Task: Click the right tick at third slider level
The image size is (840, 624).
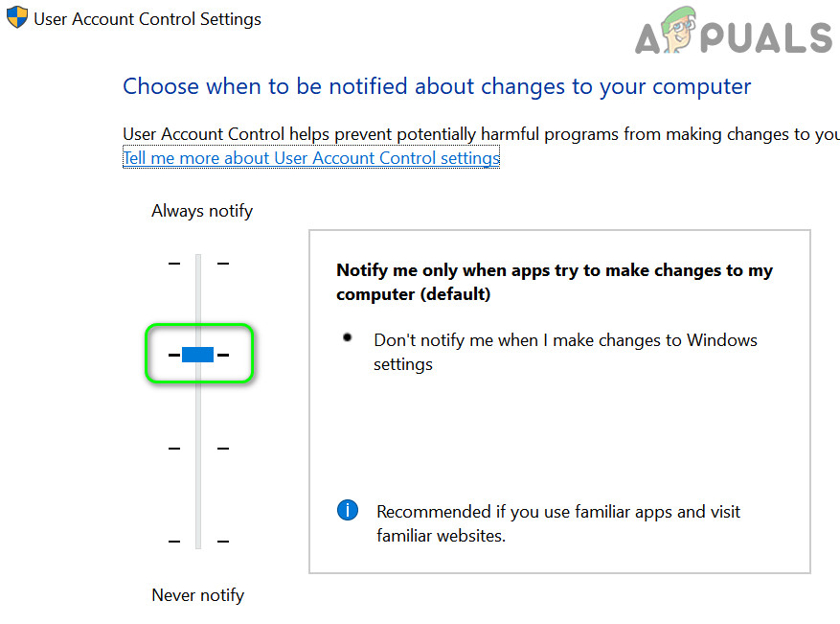Action: [223, 448]
